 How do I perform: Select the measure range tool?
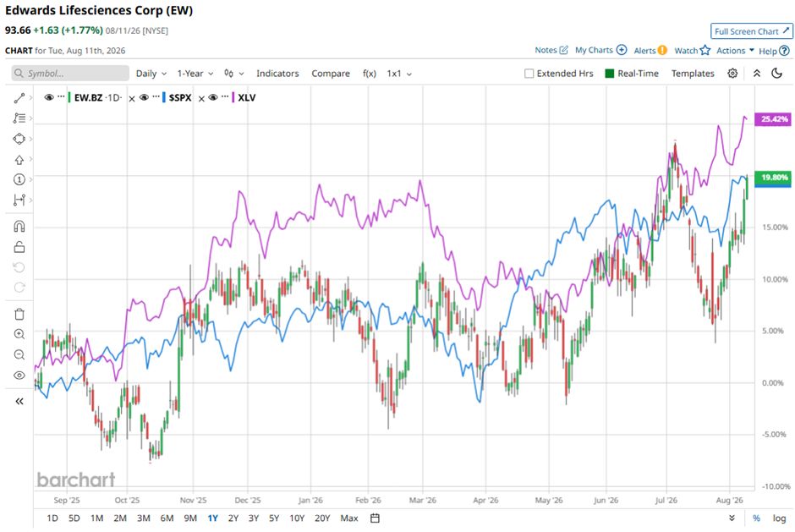coord(19,200)
